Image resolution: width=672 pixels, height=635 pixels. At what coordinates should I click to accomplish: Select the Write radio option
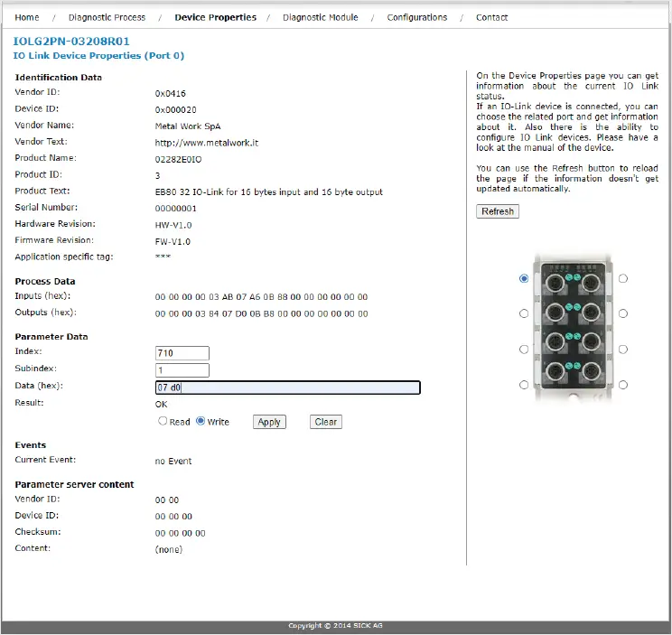pyautogui.click(x=201, y=421)
